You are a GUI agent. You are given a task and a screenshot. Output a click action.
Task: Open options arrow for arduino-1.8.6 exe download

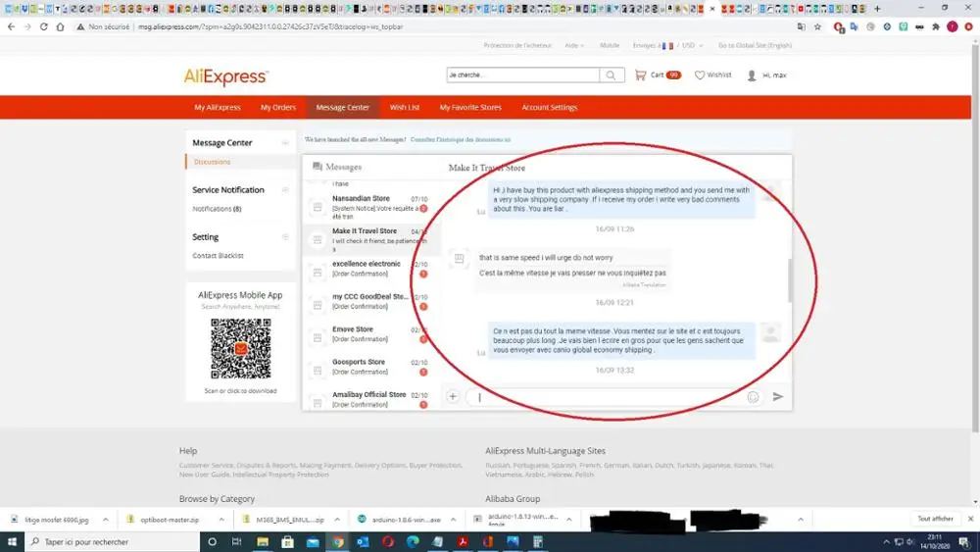[x=453, y=520]
